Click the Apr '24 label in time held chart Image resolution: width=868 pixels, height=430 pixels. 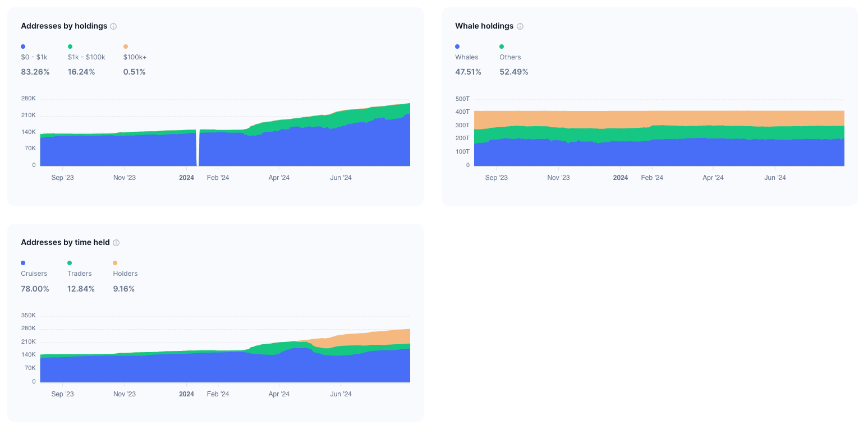point(279,394)
